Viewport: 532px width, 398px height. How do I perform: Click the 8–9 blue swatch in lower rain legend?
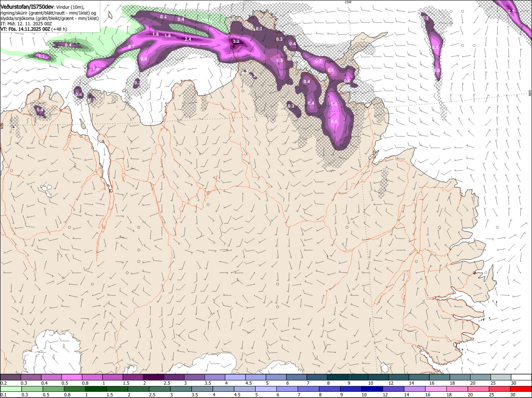[330, 389]
